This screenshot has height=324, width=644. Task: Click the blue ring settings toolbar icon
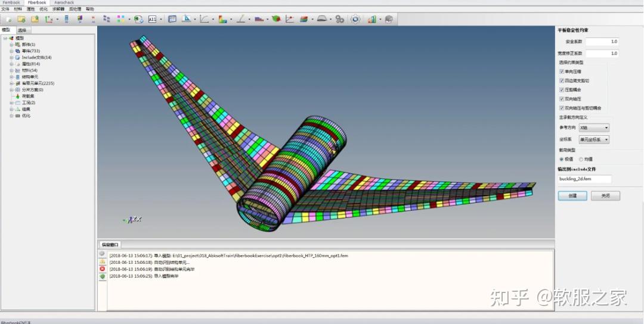[355, 19]
